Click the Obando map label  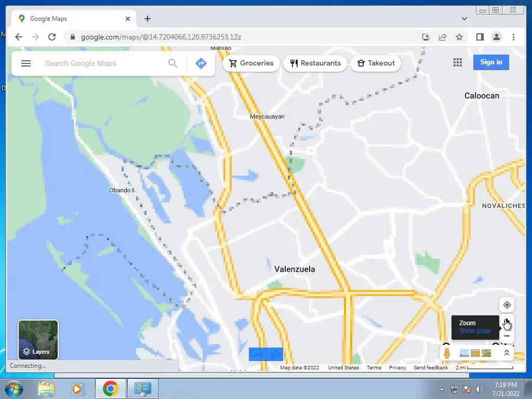[x=120, y=190]
